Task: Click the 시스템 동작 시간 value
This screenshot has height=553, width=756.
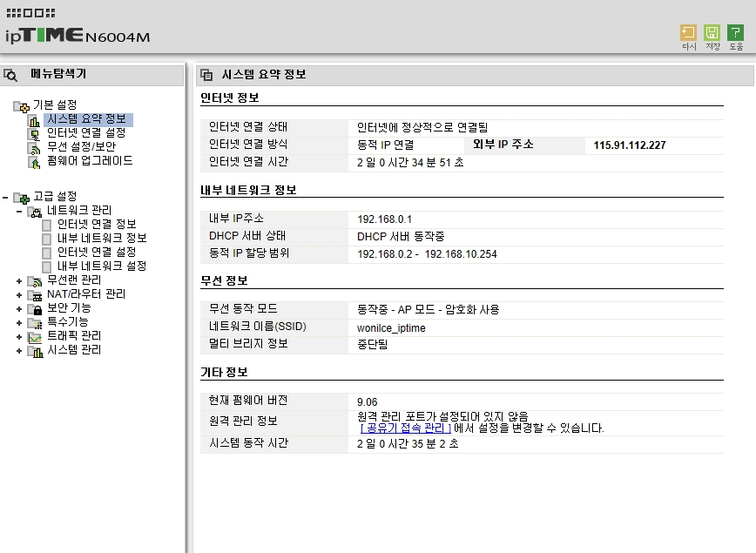Action: (408, 444)
